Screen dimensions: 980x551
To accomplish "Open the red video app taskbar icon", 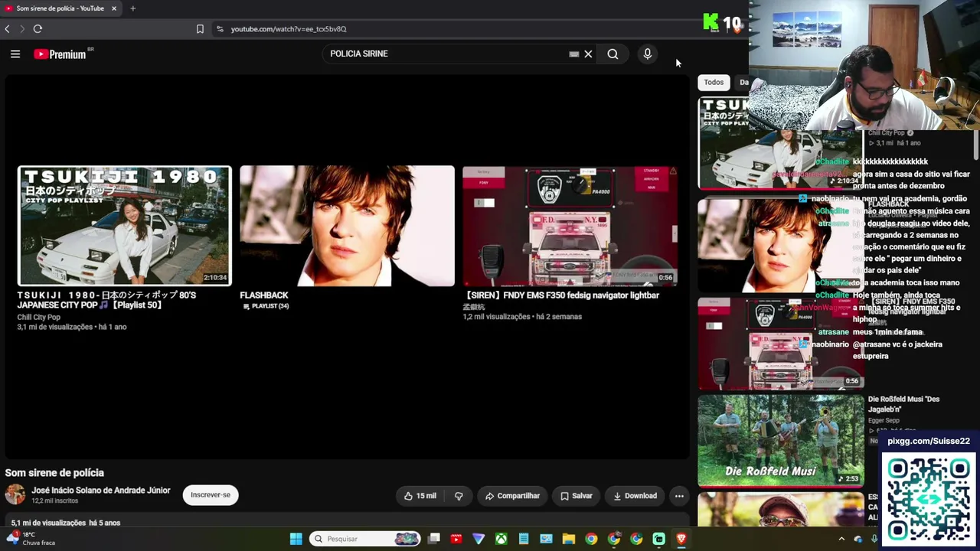I will 456,539.
